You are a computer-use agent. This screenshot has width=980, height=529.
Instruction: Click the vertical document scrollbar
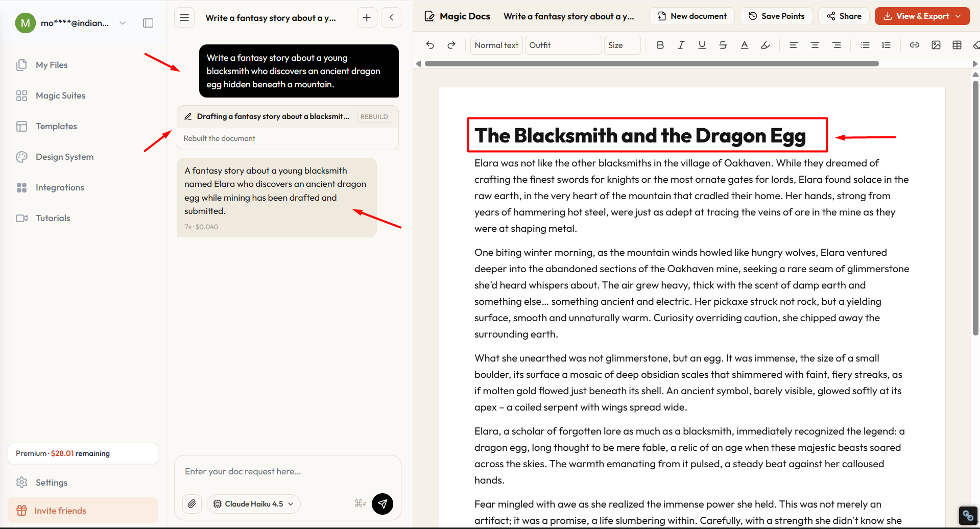[975, 208]
